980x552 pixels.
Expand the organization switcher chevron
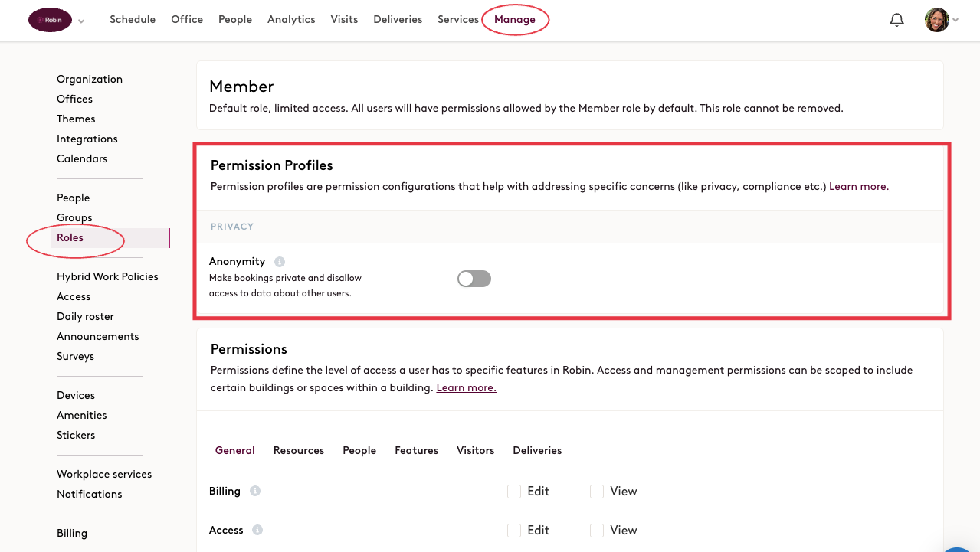tap(81, 21)
